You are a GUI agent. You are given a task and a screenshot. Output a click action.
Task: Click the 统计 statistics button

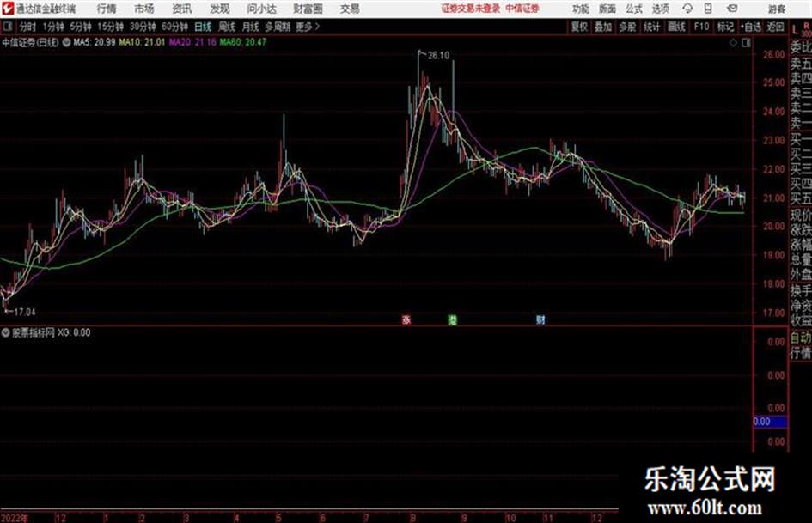pyautogui.click(x=651, y=27)
